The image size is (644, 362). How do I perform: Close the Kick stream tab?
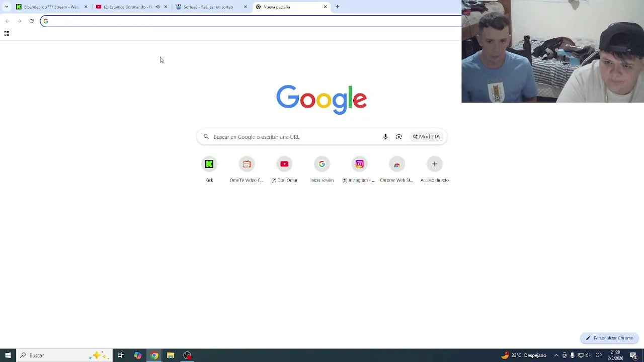(x=86, y=7)
